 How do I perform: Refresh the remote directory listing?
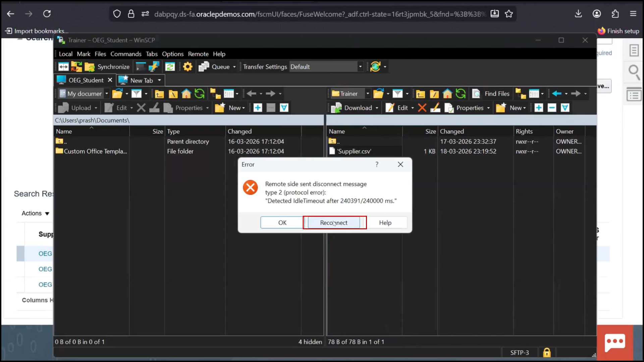461,94
